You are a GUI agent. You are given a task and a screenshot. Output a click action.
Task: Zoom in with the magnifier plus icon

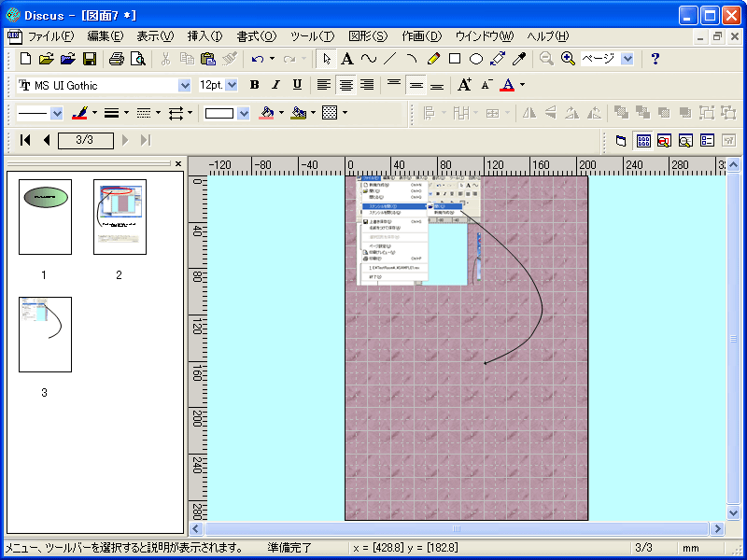(x=568, y=59)
